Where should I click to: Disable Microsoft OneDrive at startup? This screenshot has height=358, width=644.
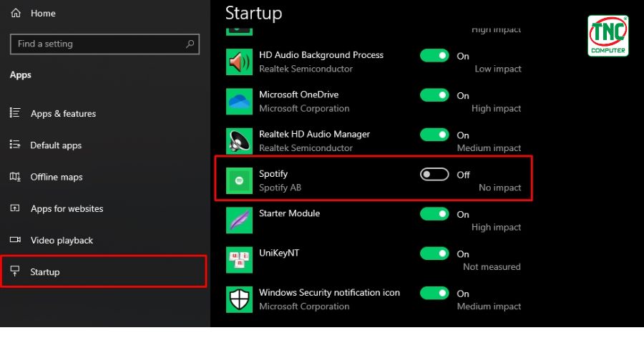[434, 95]
